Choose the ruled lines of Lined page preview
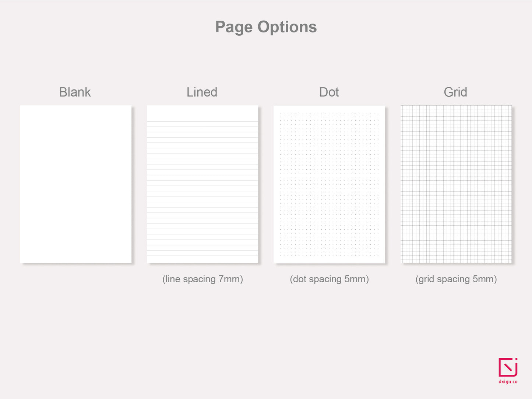This screenshot has height=399, width=532. pyautogui.click(x=202, y=191)
